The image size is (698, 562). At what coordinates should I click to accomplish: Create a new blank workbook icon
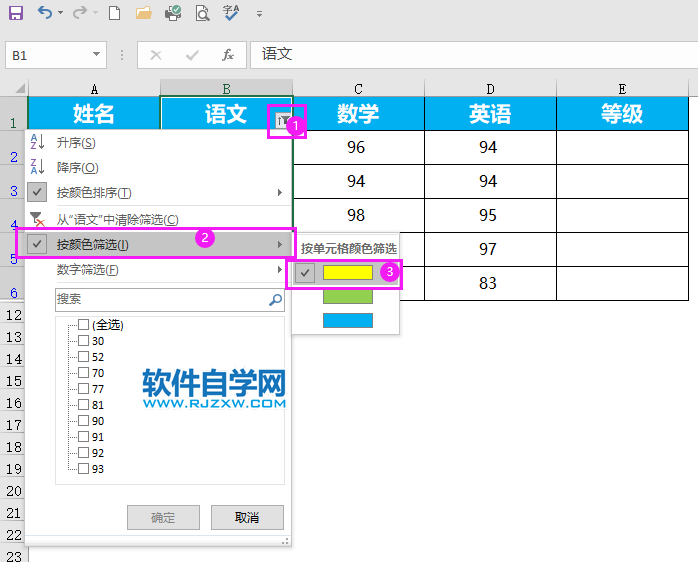[x=114, y=13]
